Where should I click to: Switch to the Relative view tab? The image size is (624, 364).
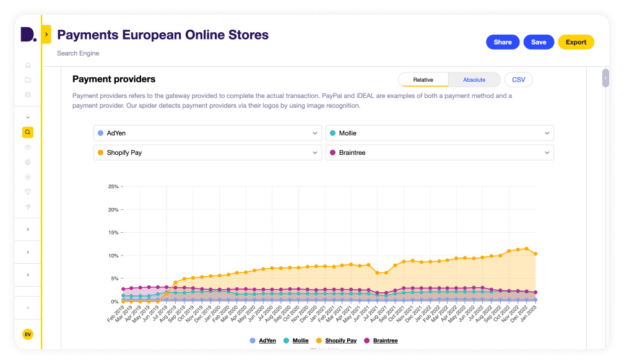pos(423,80)
